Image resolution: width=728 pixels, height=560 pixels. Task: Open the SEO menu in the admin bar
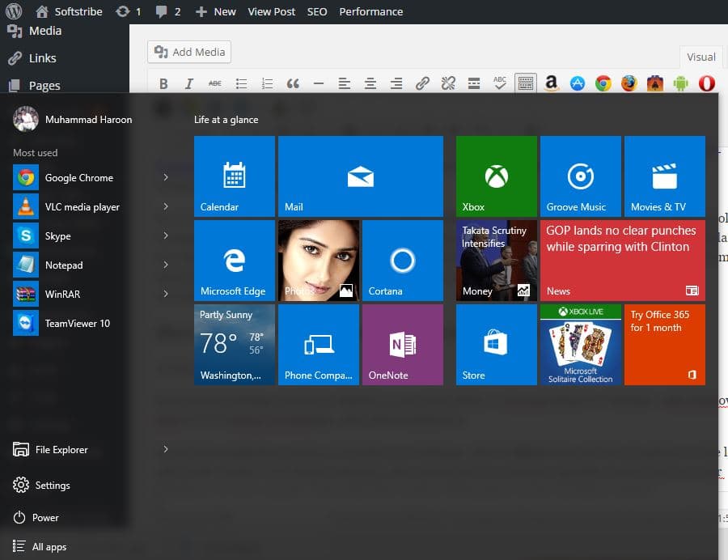317,11
